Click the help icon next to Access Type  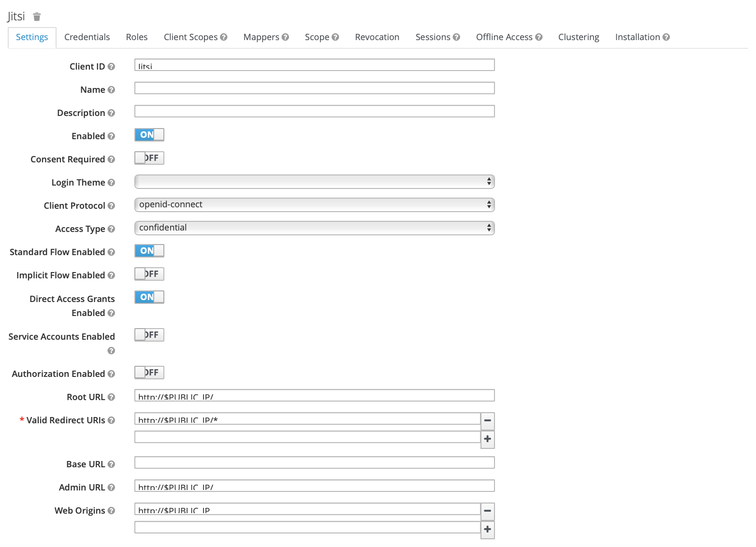112,229
